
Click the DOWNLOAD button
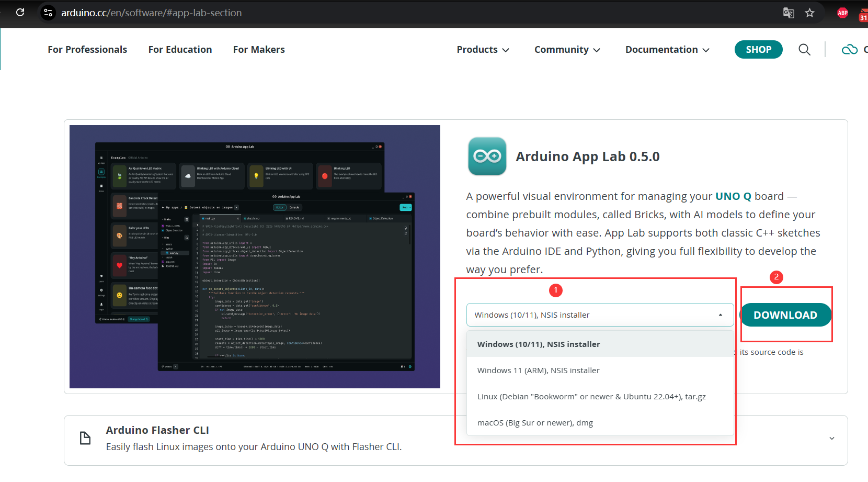pos(785,315)
